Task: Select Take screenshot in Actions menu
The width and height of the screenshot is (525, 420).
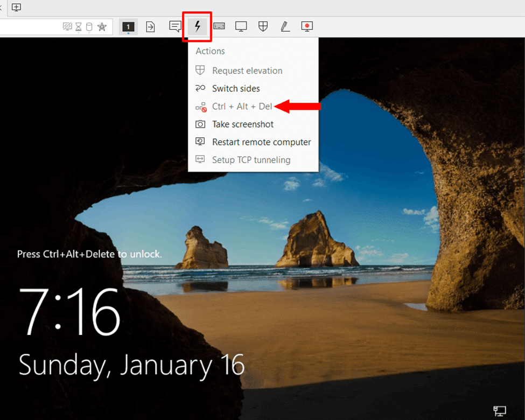Action: point(243,124)
